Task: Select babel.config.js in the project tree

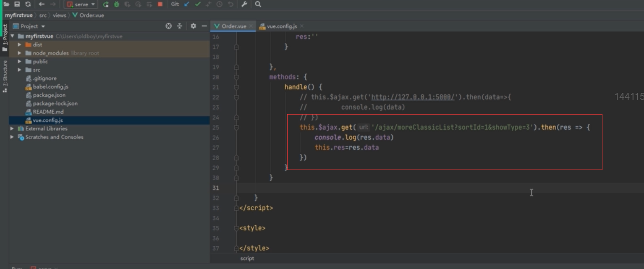Action: pos(109,86)
